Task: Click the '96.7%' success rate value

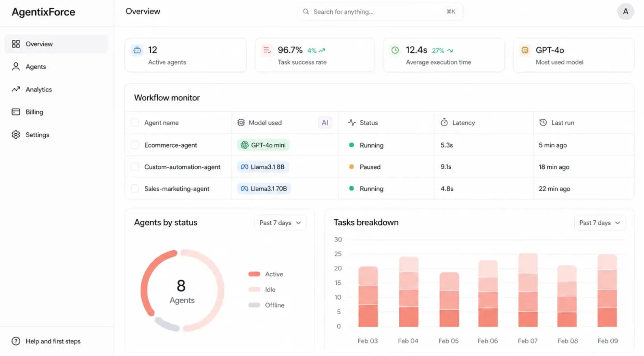Action: tap(290, 50)
